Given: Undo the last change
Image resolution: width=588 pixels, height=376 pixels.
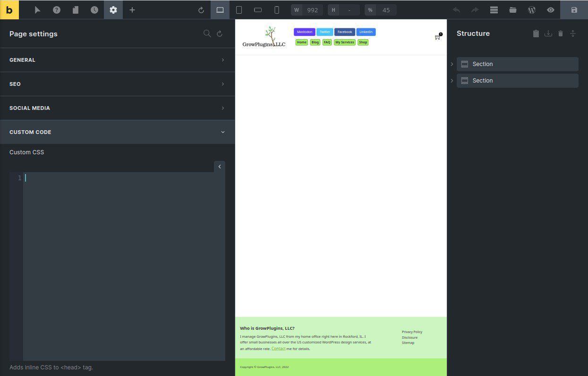Looking at the screenshot, I should (456, 9).
